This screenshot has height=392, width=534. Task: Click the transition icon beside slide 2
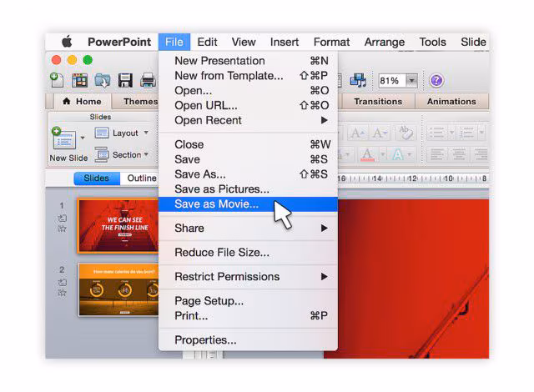pyautogui.click(x=63, y=282)
